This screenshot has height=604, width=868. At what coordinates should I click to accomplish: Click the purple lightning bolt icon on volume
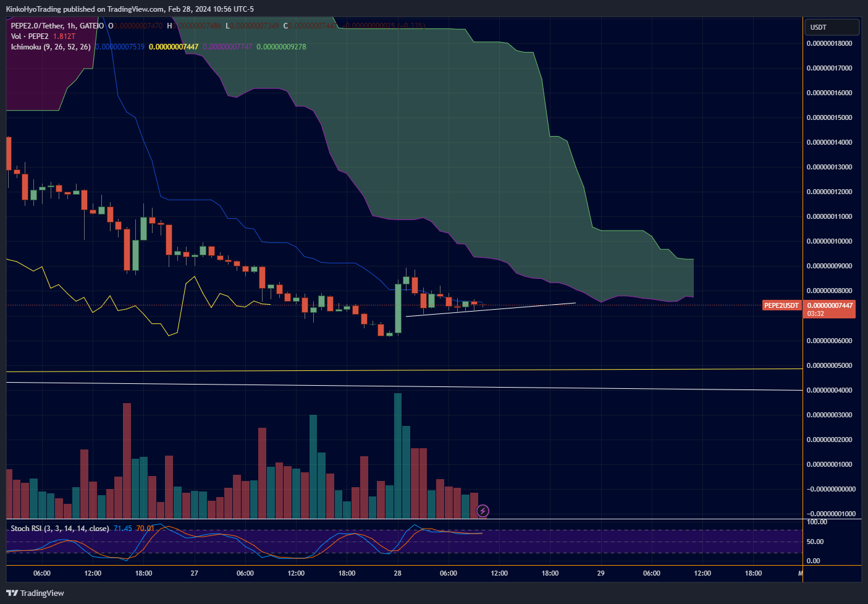pyautogui.click(x=483, y=511)
